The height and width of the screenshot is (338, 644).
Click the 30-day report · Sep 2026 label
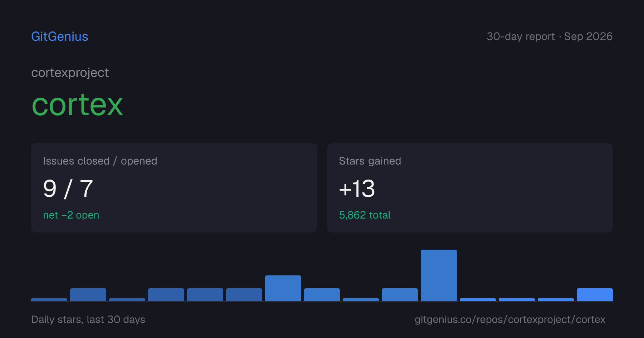[x=550, y=36]
